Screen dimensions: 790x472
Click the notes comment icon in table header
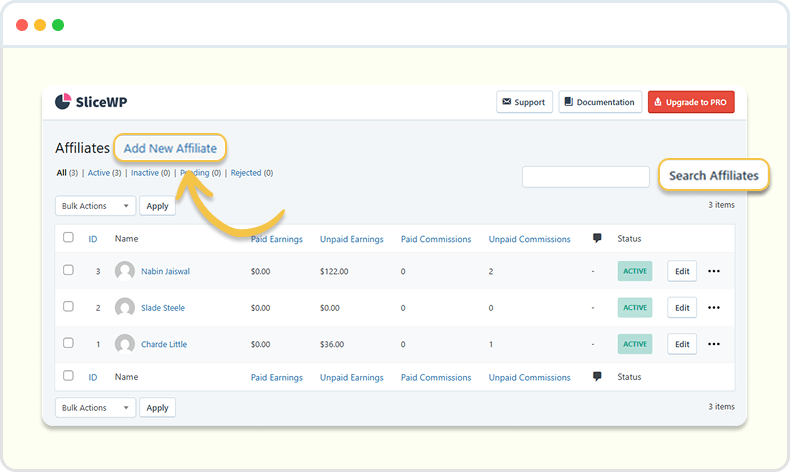coord(597,238)
